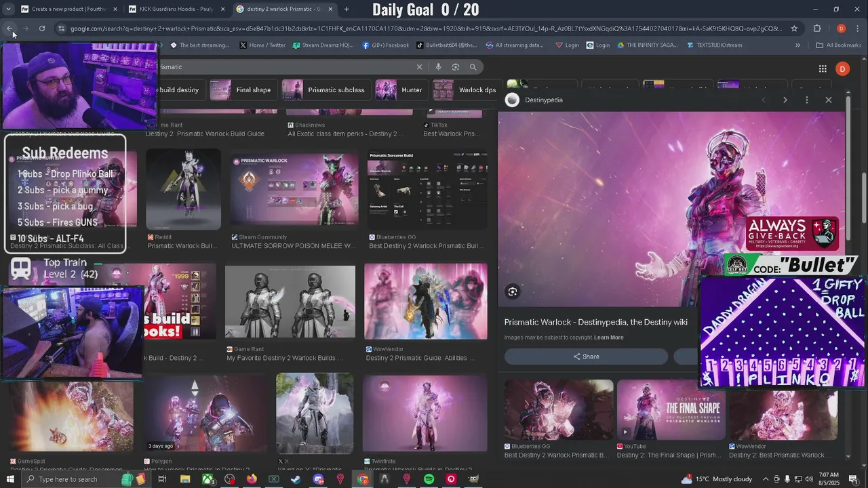The image size is (868, 488).
Task: Search by image with Google Lens icon
Action: pyautogui.click(x=456, y=66)
